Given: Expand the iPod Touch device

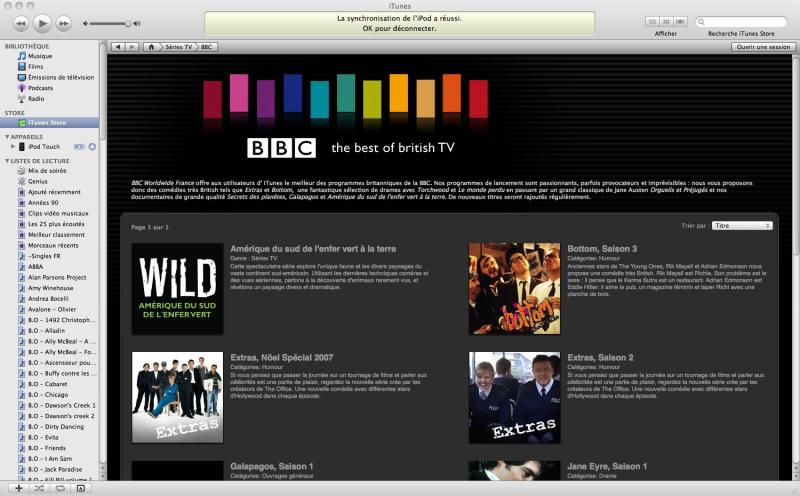Looking at the screenshot, I should [x=13, y=146].
